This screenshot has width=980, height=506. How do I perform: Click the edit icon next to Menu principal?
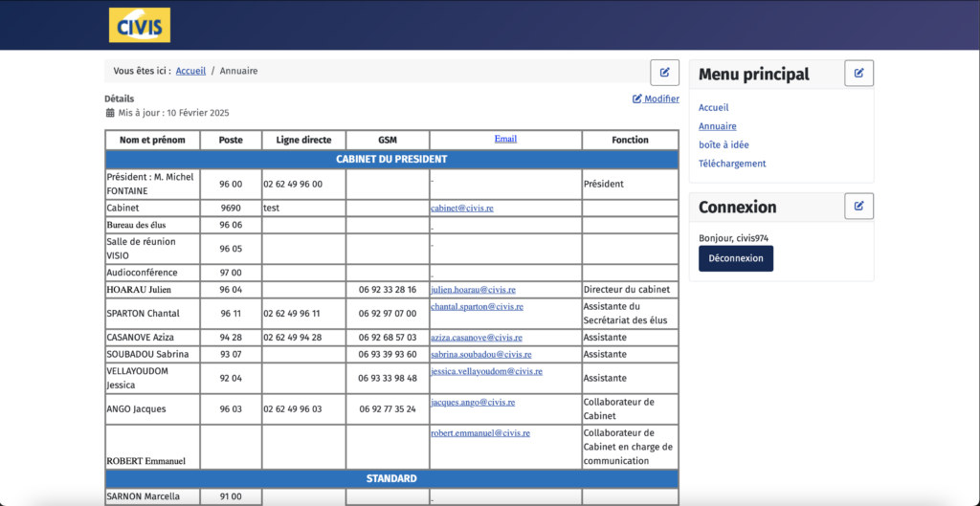click(x=858, y=73)
